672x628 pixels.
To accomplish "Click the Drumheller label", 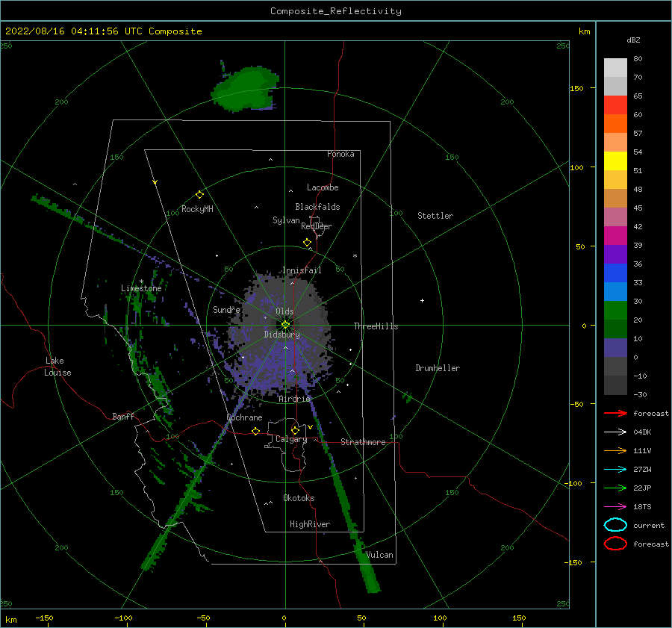I will click(437, 368).
